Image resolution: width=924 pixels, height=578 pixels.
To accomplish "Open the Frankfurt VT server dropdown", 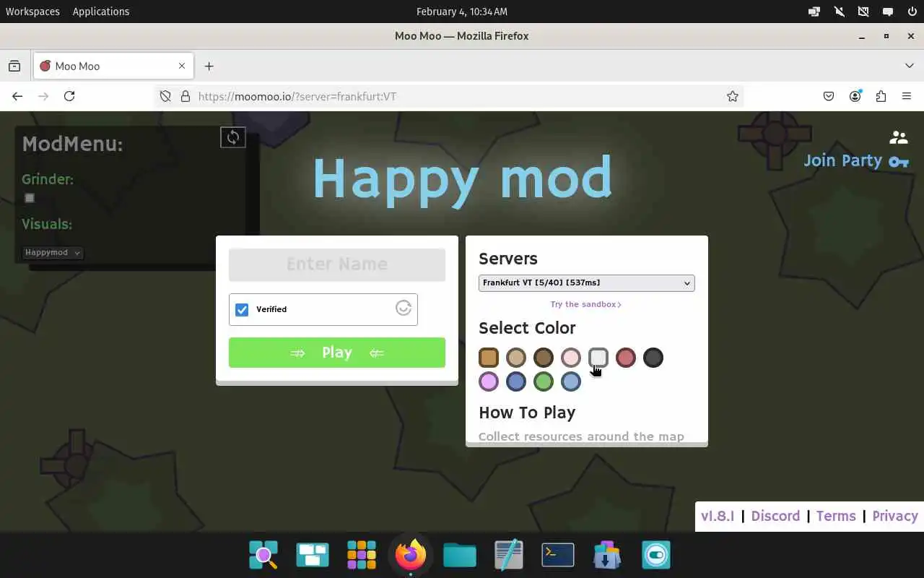I will [x=587, y=282].
